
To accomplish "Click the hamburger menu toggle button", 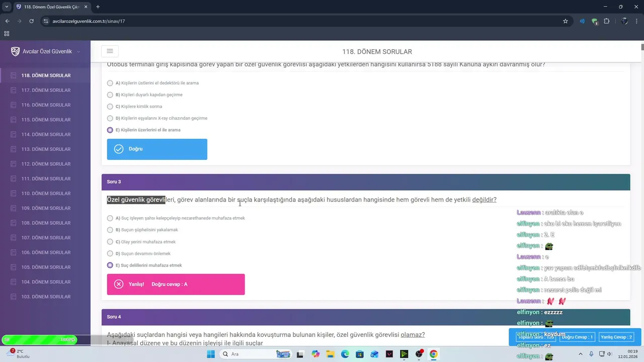I will coord(110,51).
